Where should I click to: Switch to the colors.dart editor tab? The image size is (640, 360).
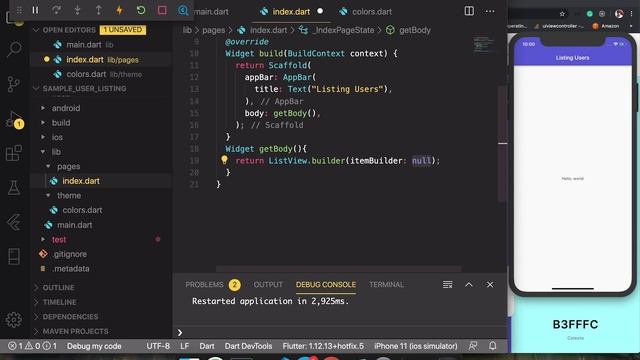click(x=366, y=11)
